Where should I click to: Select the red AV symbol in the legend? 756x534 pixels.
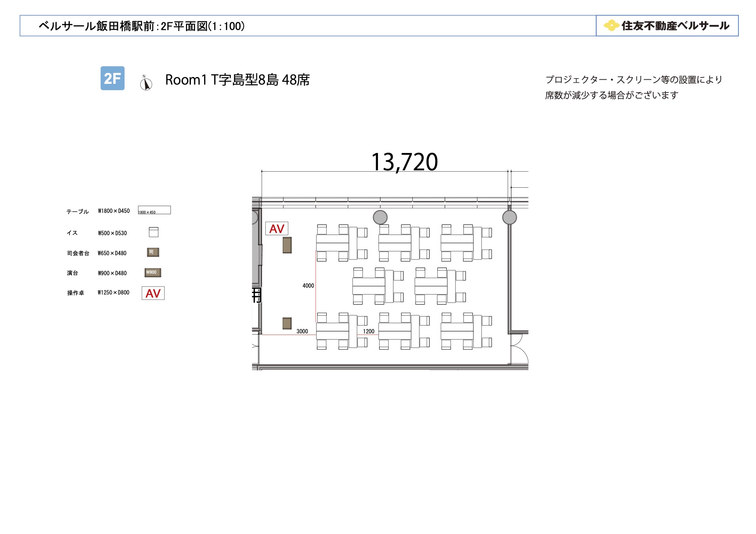coord(153,293)
